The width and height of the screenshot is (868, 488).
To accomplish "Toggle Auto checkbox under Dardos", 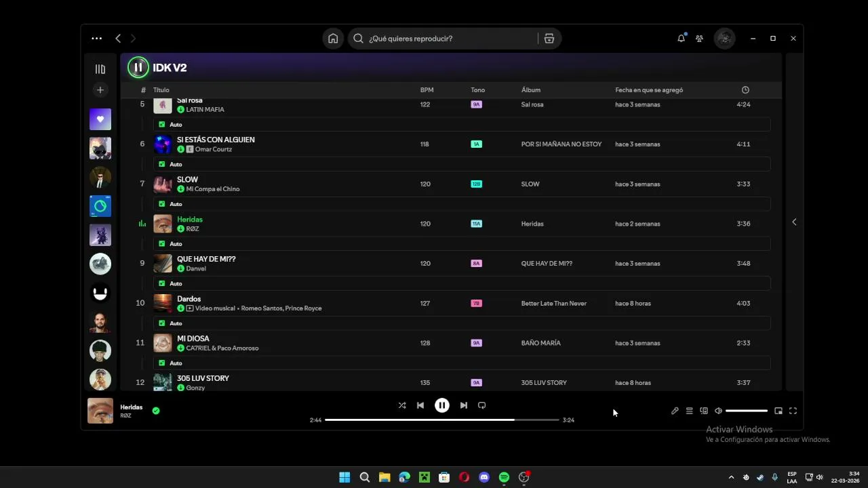I will (x=161, y=323).
